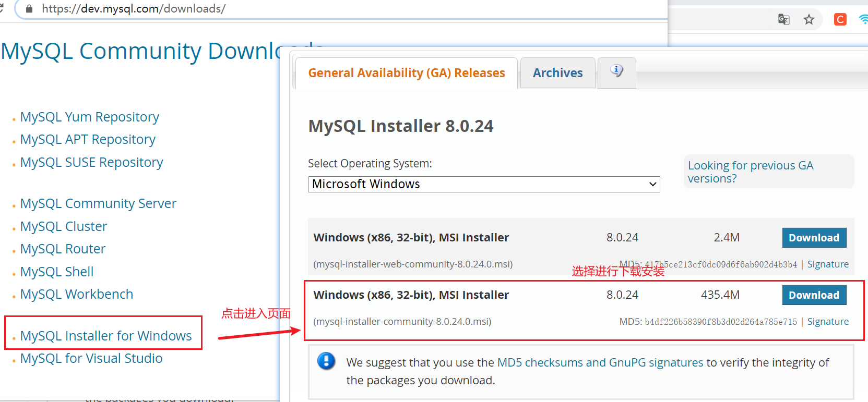The height and width of the screenshot is (402, 868).
Task: Open the Select Operating System dropdown
Action: [484, 184]
